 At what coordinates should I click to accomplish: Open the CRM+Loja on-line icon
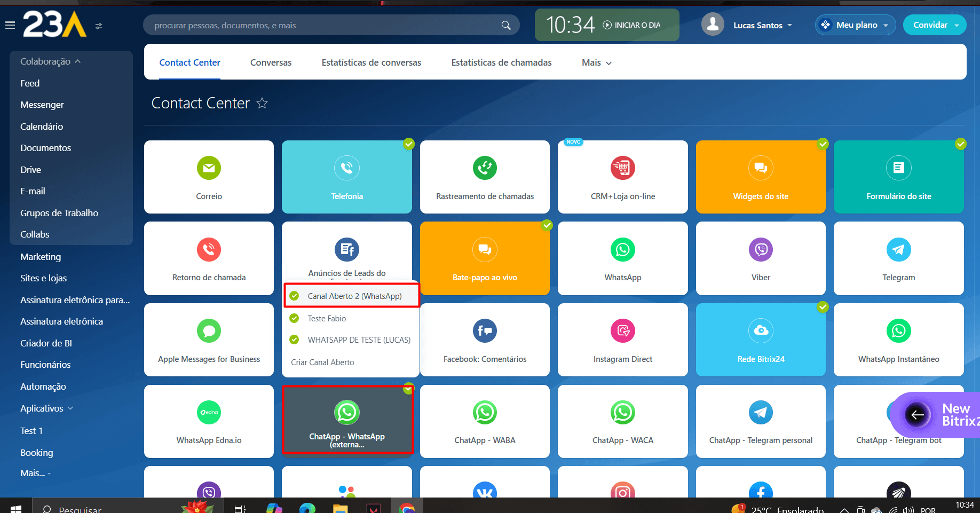pos(622,168)
